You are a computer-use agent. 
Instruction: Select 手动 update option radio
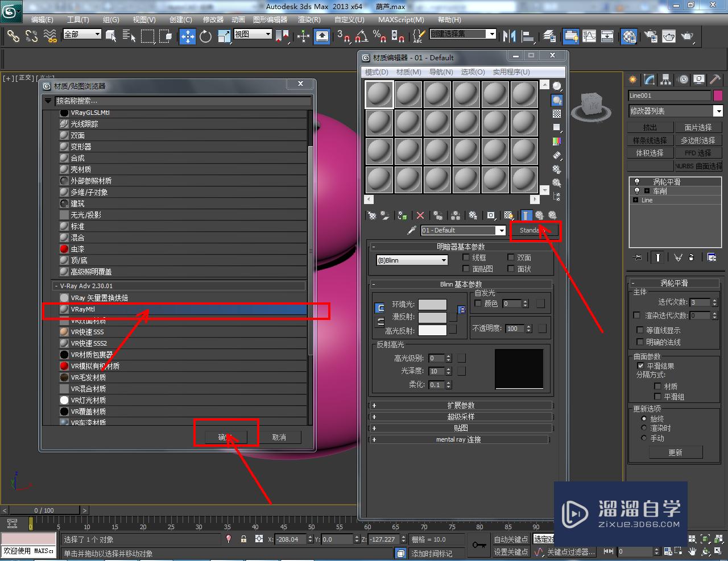coord(644,438)
